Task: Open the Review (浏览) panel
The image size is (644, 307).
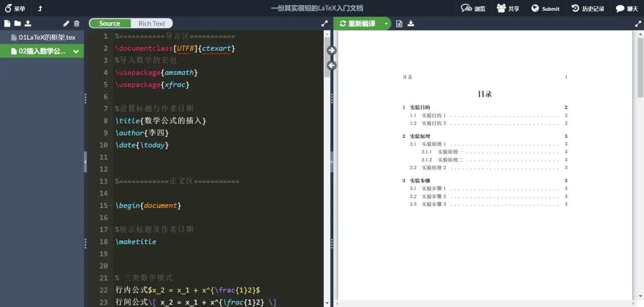Action: click(473, 9)
